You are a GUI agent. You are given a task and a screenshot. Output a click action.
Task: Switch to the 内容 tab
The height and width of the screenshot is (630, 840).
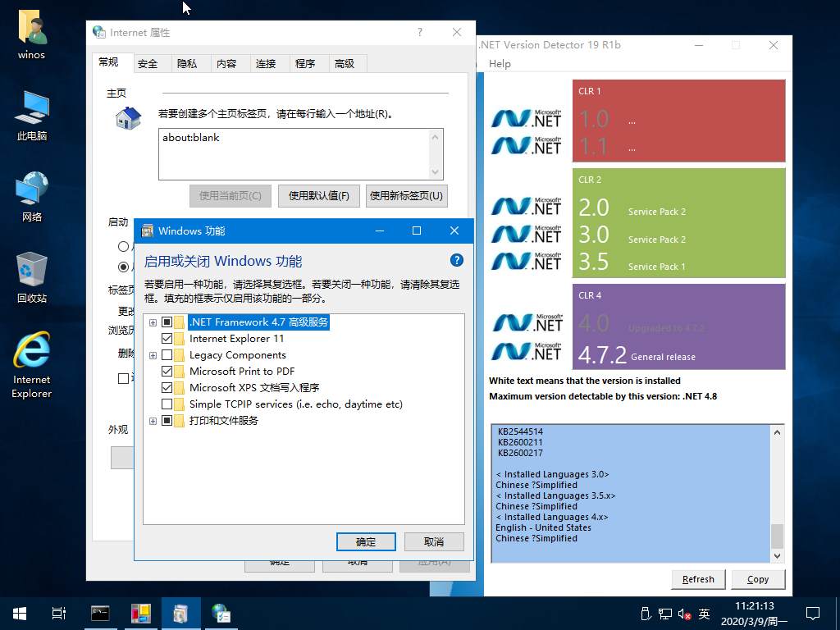coord(226,64)
